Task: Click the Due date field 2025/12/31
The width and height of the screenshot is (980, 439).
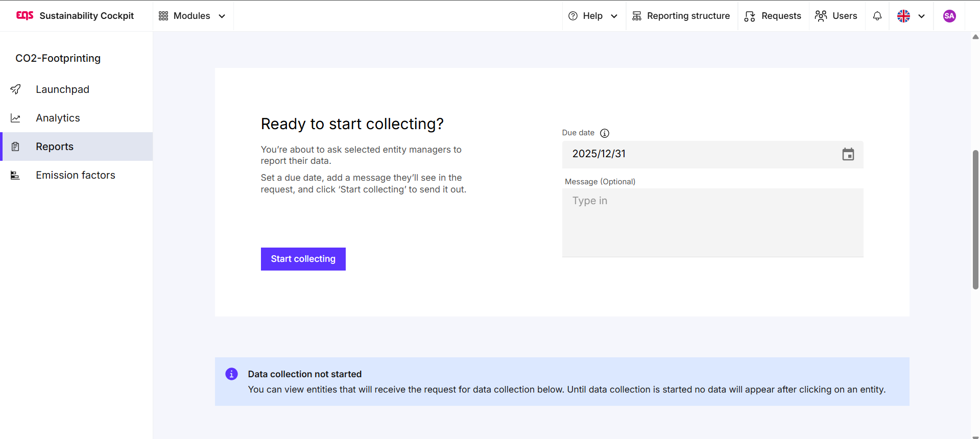Action: [x=712, y=154]
